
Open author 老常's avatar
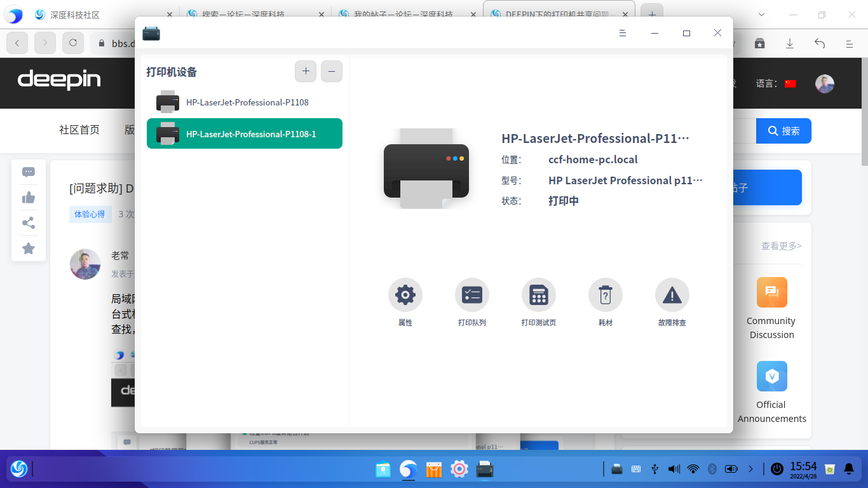pos(85,264)
